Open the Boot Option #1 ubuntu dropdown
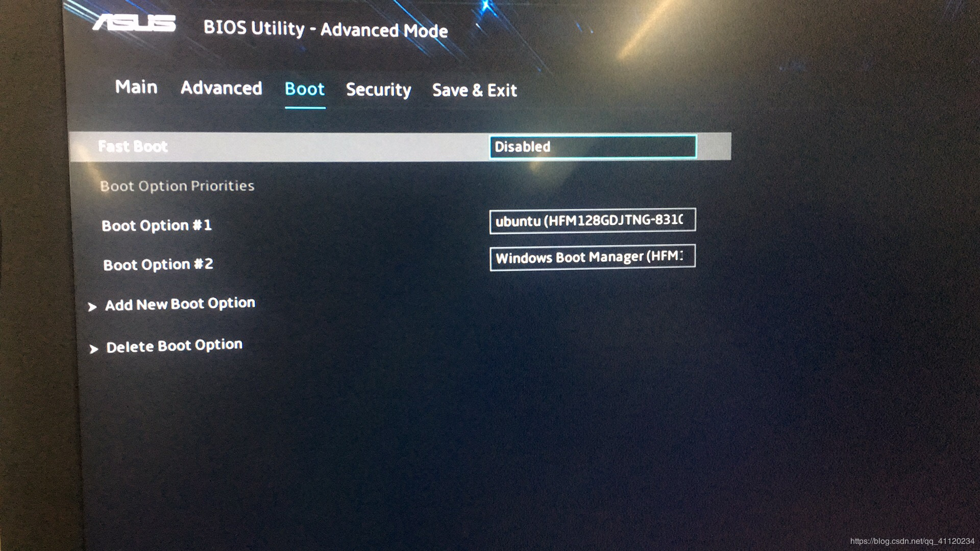This screenshot has width=980, height=551. coord(592,220)
